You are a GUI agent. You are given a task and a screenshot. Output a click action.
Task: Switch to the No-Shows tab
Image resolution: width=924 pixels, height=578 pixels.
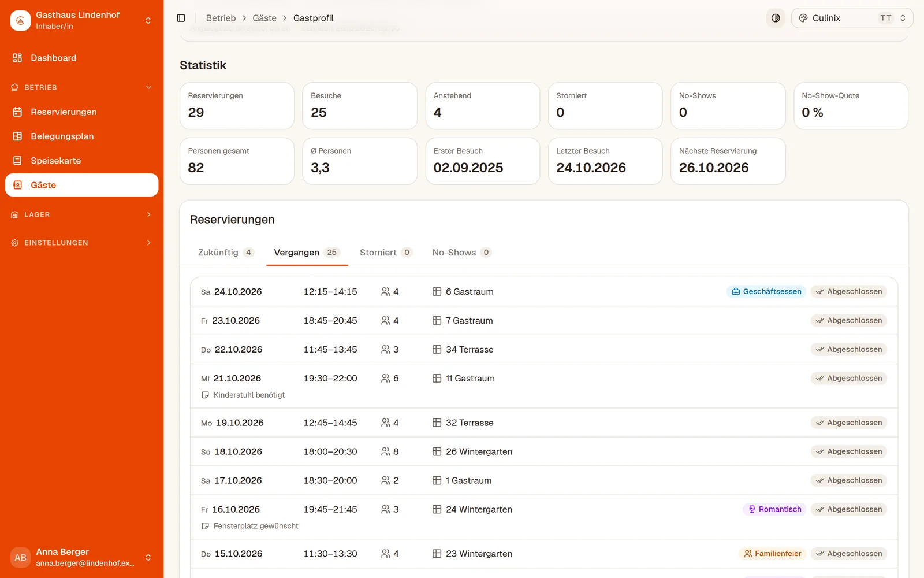click(461, 253)
